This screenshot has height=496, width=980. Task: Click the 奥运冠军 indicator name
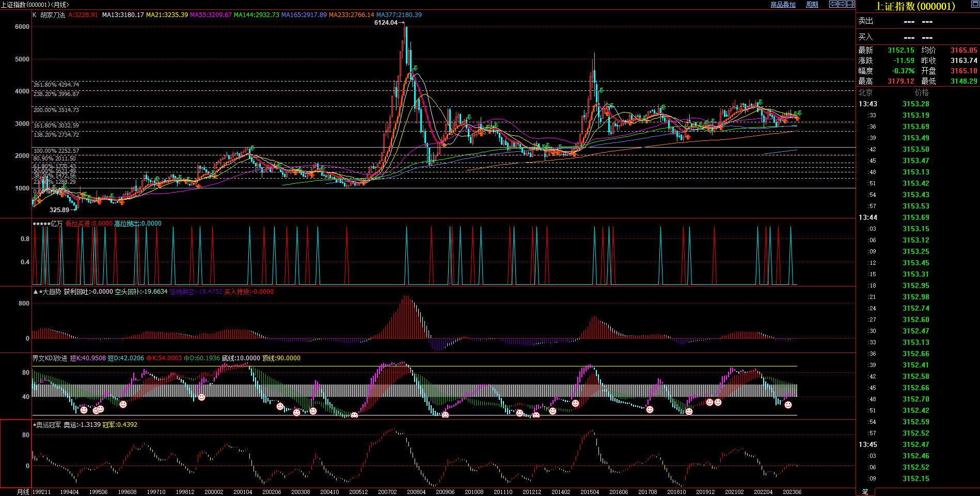point(49,425)
